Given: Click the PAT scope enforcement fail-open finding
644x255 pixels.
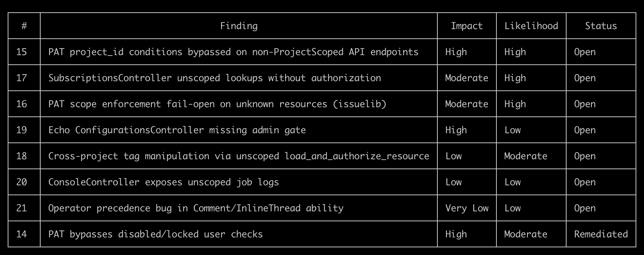Looking at the screenshot, I should coord(217,104).
